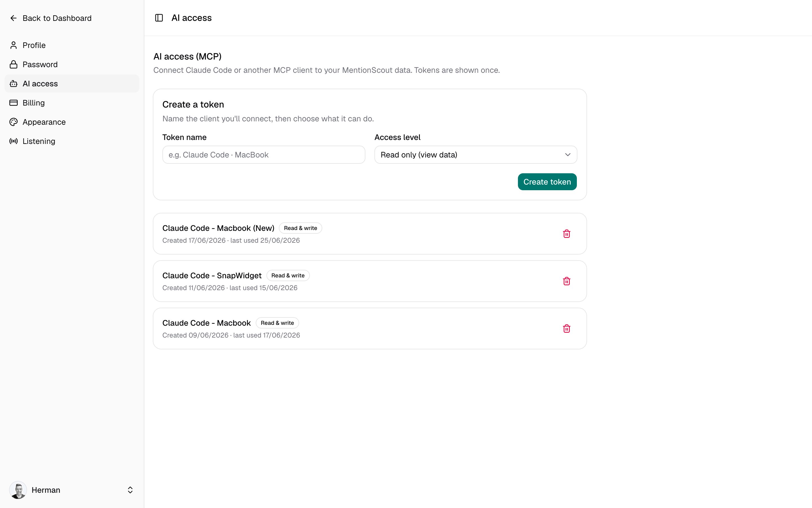Screen dimensions: 812x508
Task: Click the Password lock icon
Action: pos(14,65)
